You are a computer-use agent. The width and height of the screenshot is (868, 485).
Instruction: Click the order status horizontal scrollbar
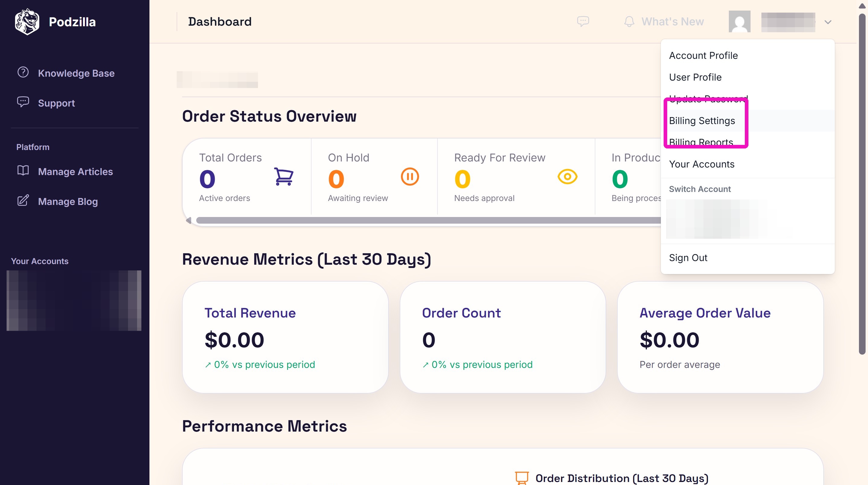[428, 220]
